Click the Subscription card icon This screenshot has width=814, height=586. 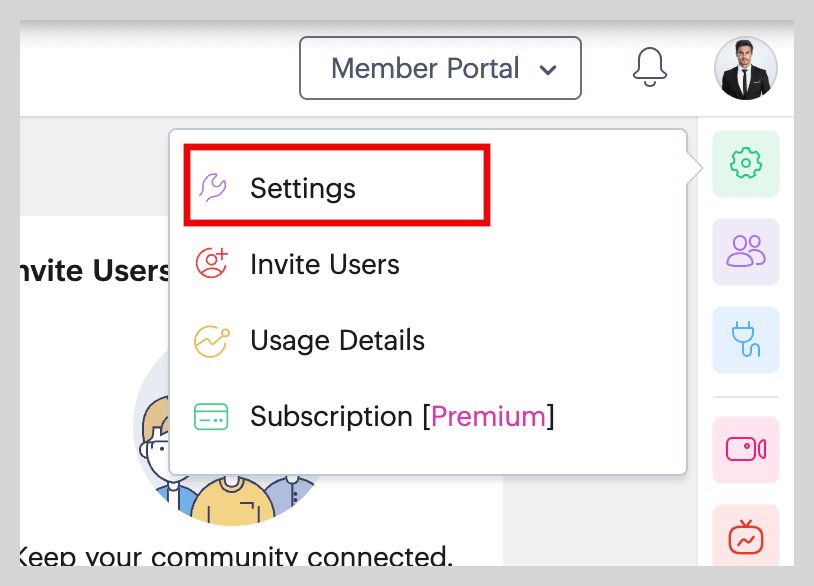(212, 416)
